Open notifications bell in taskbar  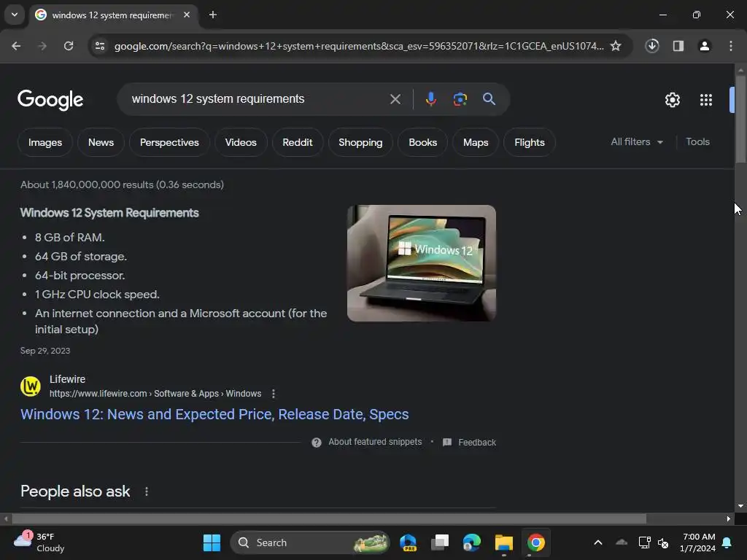[727, 542]
